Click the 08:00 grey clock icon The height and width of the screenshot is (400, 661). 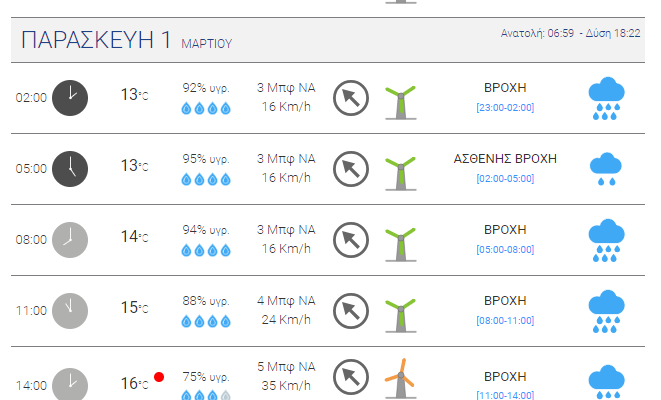pos(70,239)
